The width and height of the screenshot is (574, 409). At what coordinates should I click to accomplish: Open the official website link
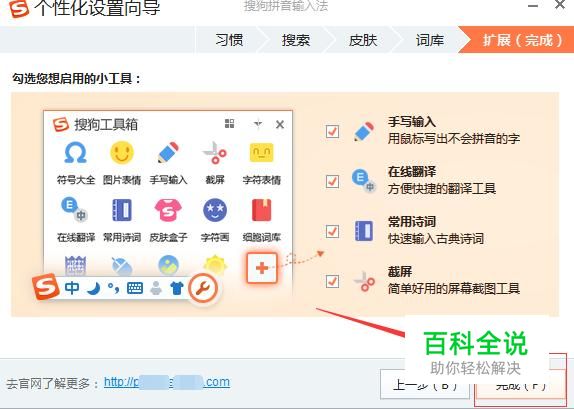click(167, 382)
